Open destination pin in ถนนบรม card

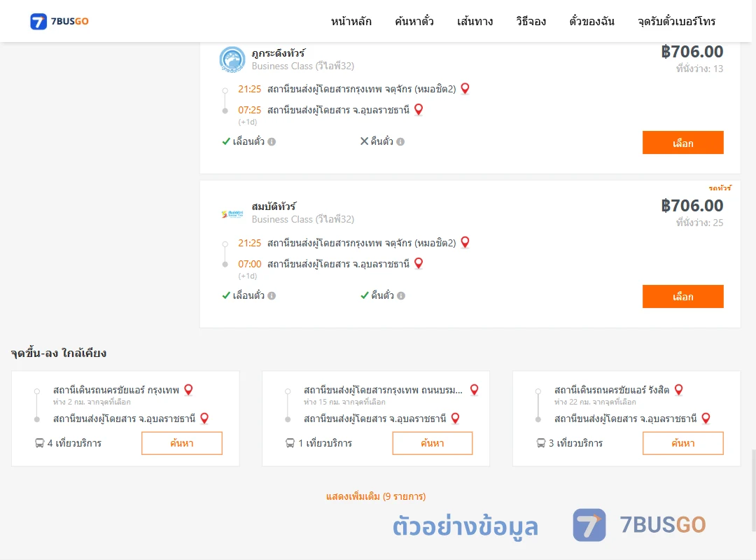(x=455, y=418)
